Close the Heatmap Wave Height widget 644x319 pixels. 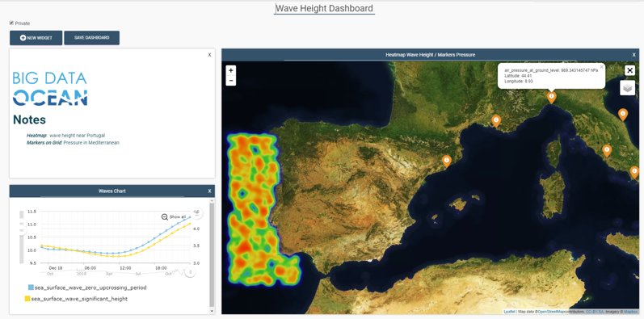pos(633,55)
